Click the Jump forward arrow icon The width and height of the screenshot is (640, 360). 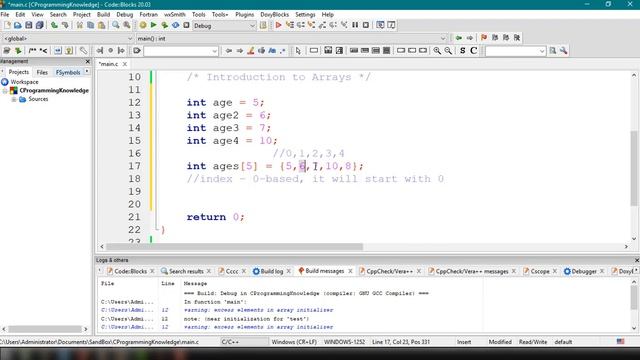tap(470, 38)
